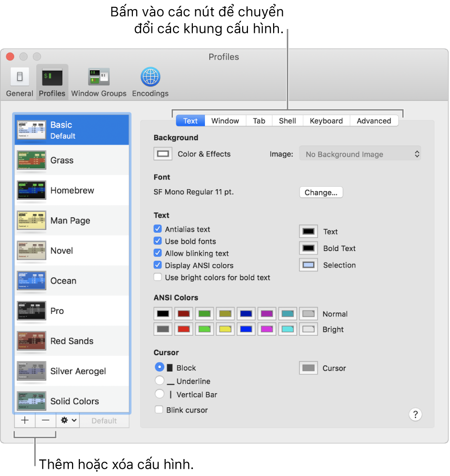Open the Profiles preferences pane

click(x=52, y=82)
